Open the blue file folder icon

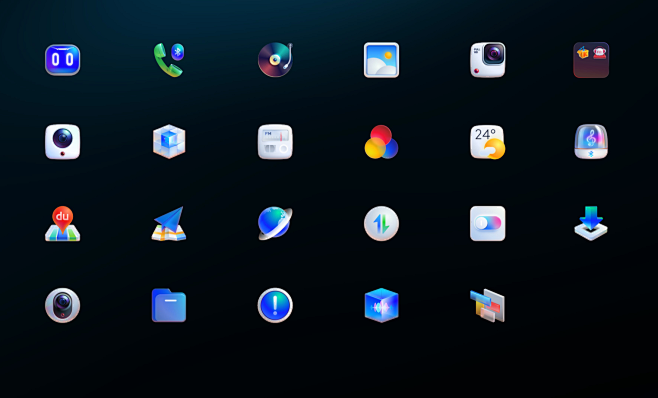point(169,305)
